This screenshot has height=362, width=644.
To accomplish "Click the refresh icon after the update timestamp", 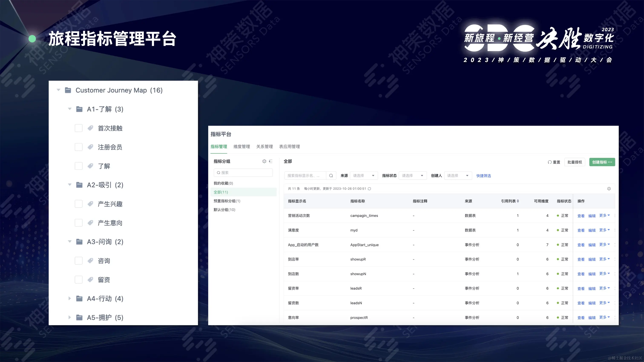I will pos(369,189).
